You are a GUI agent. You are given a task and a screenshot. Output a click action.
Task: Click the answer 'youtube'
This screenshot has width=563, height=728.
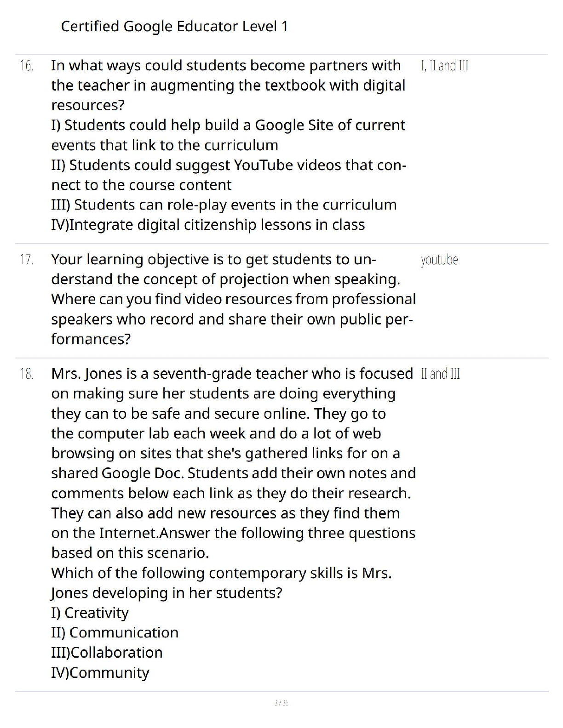pyautogui.click(x=439, y=260)
